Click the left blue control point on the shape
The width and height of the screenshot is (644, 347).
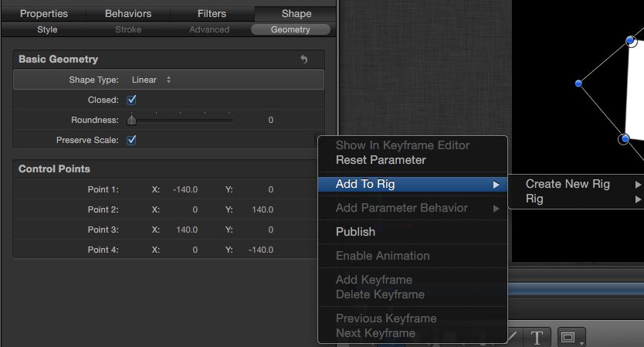(x=578, y=83)
